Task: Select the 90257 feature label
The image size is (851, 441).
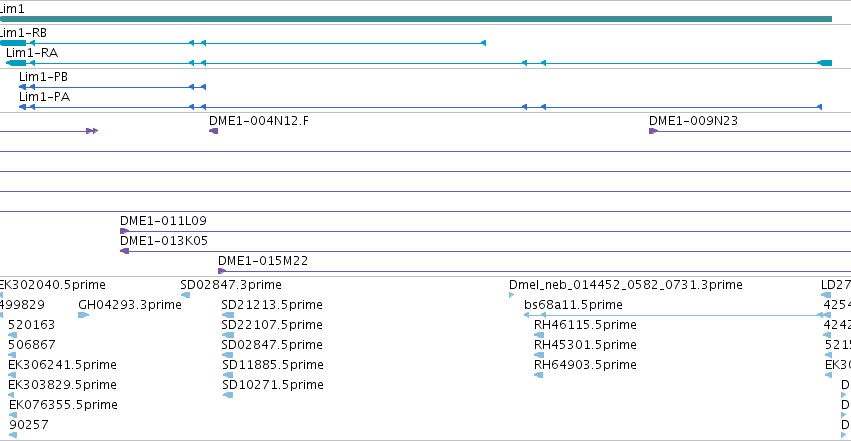Action: pyautogui.click(x=29, y=425)
